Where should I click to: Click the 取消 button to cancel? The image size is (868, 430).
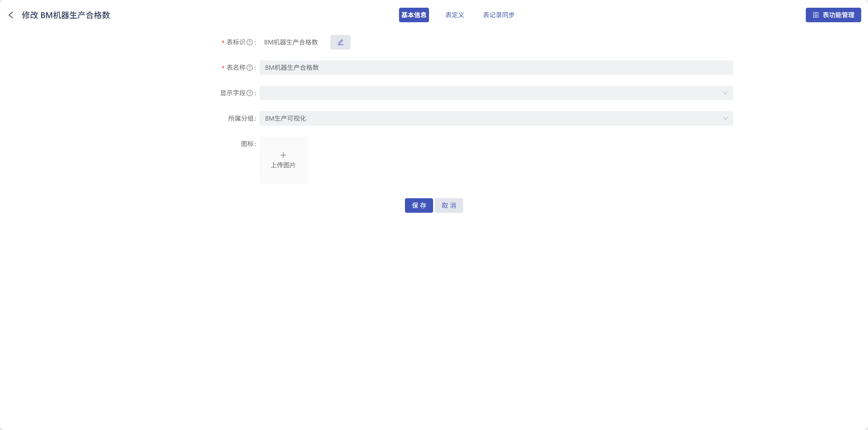tap(449, 205)
